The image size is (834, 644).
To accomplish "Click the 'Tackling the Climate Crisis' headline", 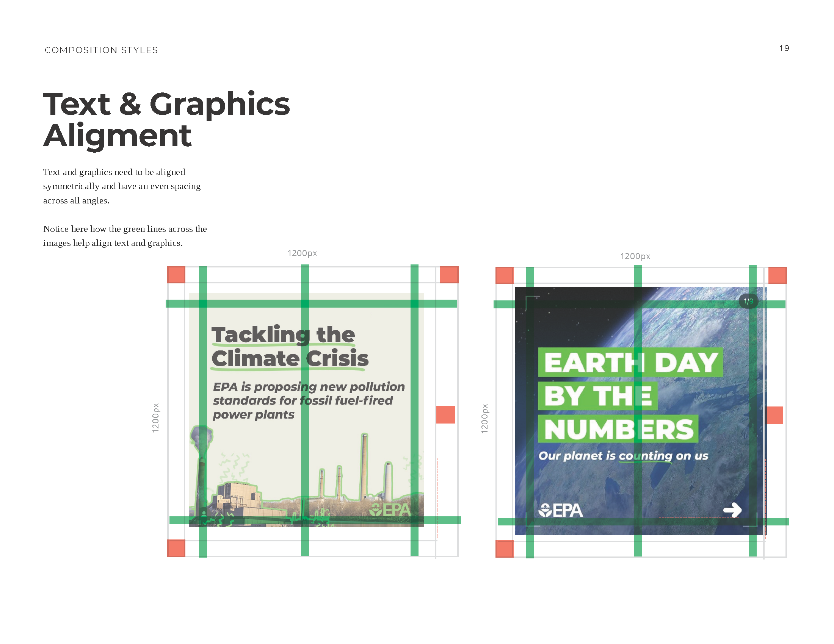I will 290,347.
